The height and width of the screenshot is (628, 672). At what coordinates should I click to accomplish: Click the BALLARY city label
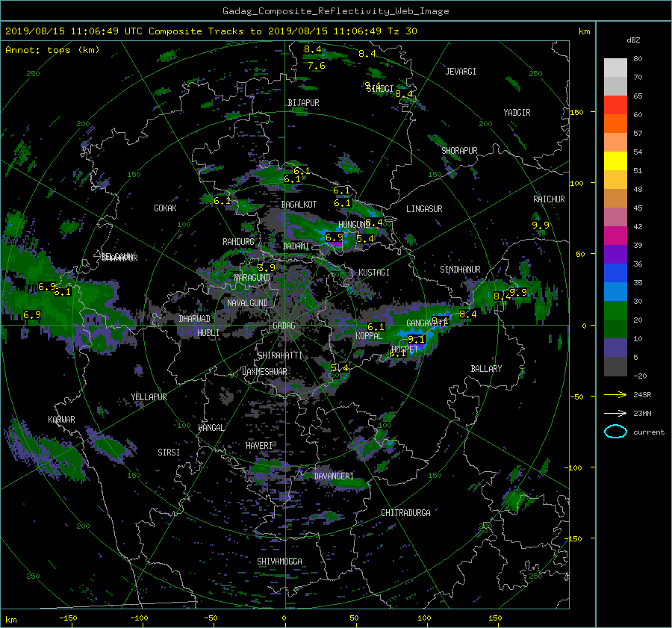(486, 369)
